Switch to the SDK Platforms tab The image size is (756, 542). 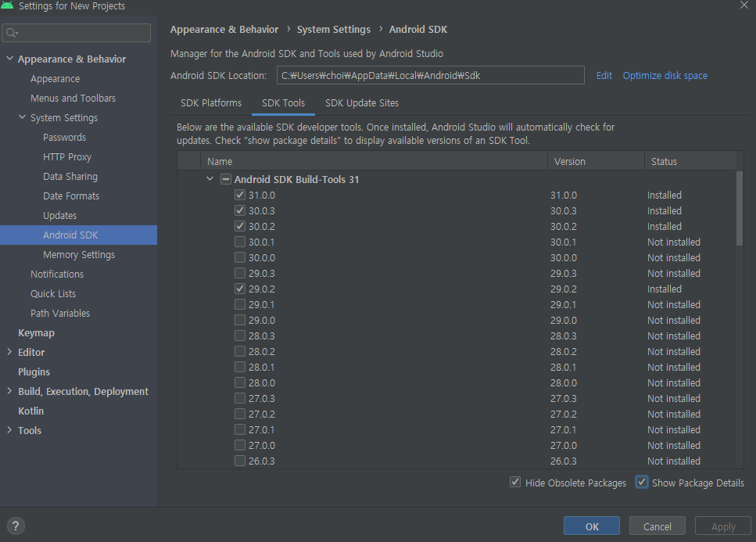(x=211, y=103)
